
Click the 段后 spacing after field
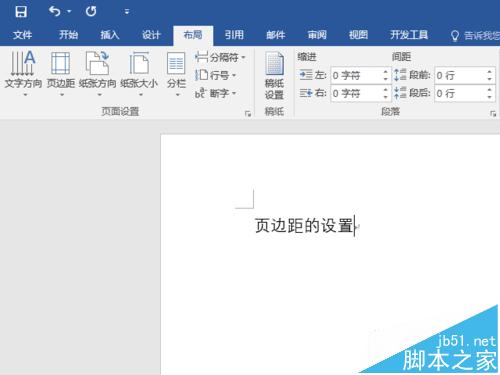point(460,93)
